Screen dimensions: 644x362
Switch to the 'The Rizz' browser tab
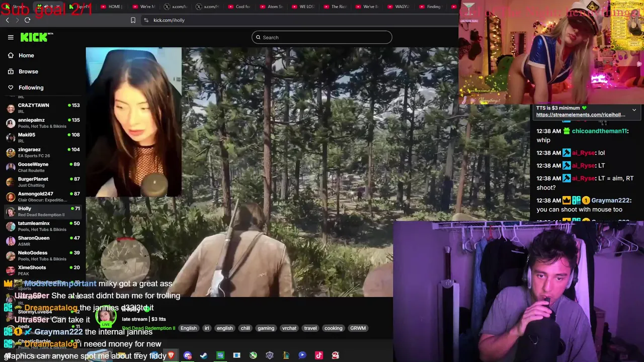click(335, 7)
